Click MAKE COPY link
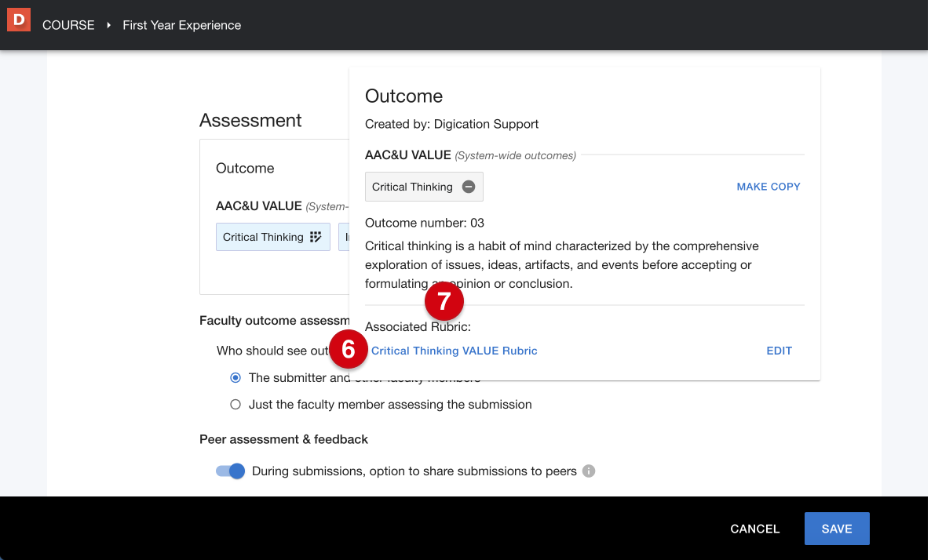This screenshot has width=942, height=560. (x=769, y=187)
